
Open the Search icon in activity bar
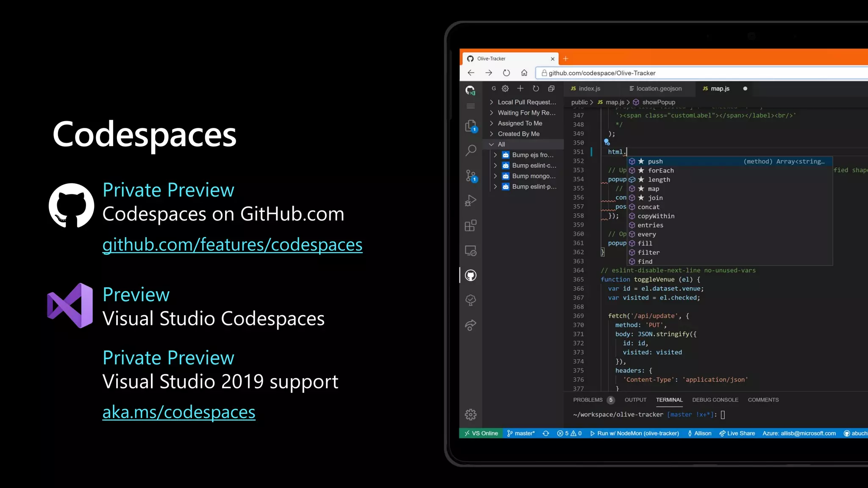coord(471,150)
